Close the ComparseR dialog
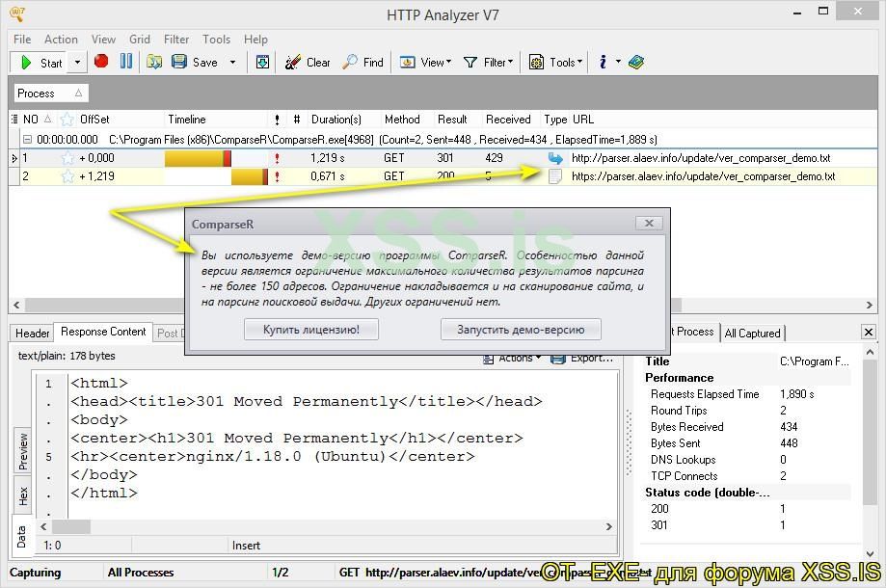This screenshot has width=886, height=588. [649, 223]
